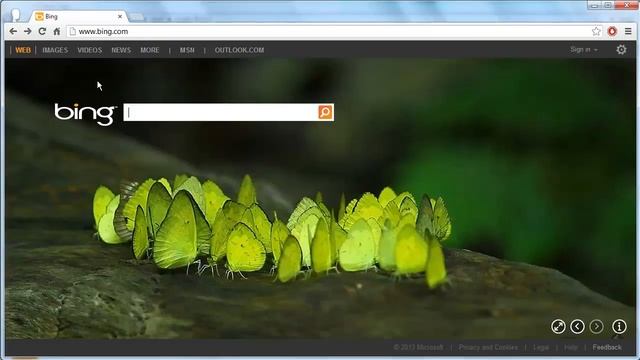
Task: Switch to VIDEOS search
Action: [89, 50]
